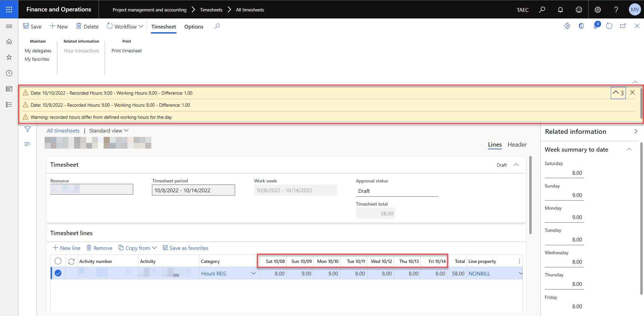Viewport: 644px width, 316px height.
Task: Click the Timesheets breadcrumb
Action: pos(211,10)
